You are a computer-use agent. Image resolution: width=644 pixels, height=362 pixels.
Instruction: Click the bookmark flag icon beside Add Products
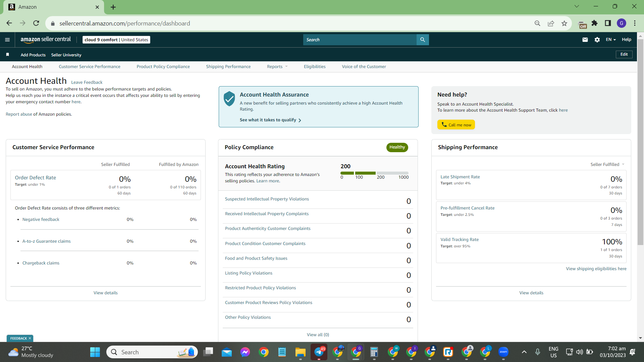click(7, 55)
